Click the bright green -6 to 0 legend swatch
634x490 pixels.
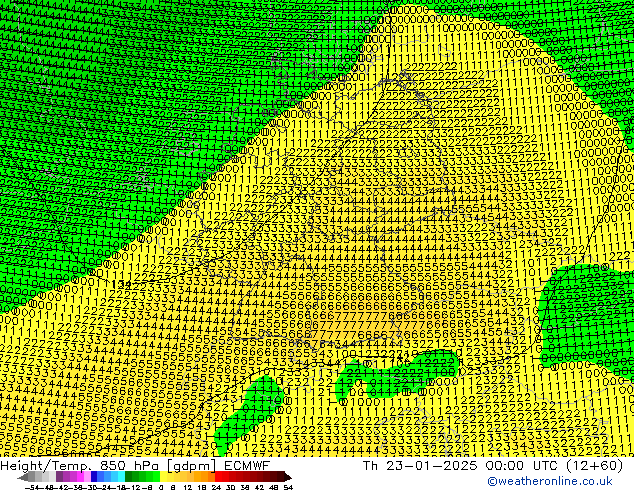click(x=156, y=477)
